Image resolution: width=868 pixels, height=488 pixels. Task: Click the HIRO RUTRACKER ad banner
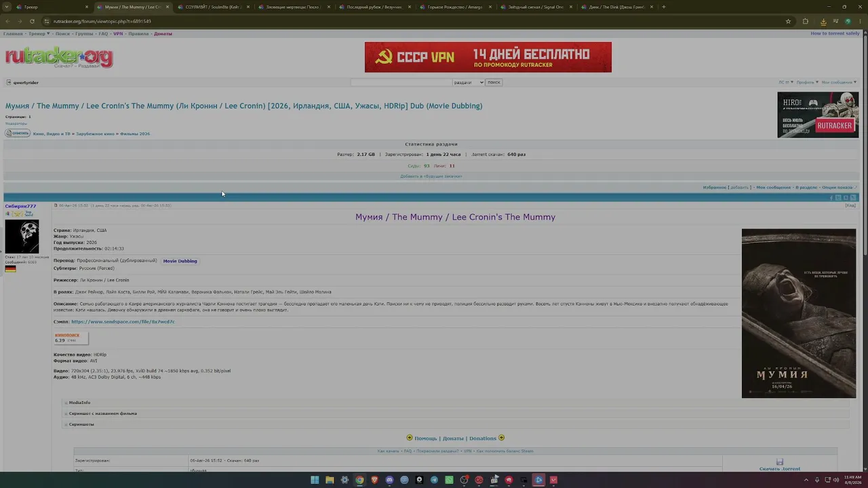click(818, 115)
